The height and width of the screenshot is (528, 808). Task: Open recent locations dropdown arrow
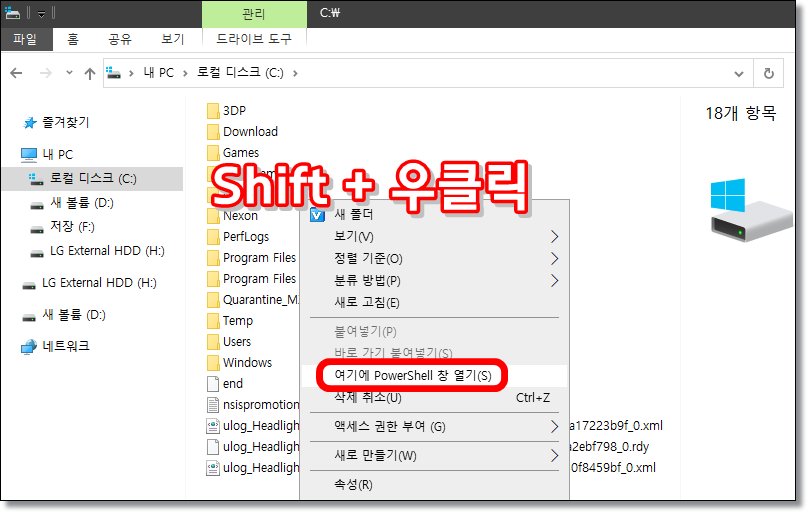click(69, 73)
